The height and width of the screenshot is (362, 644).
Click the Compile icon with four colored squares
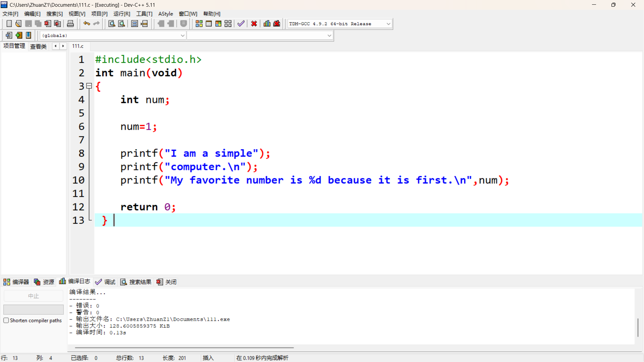pos(199,23)
